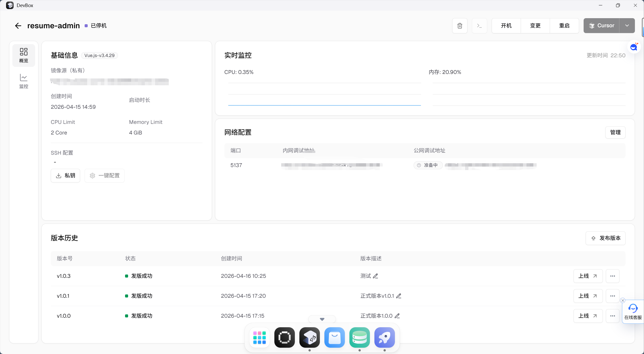The width and height of the screenshot is (644, 354).
Task: Click the 开机 button
Action: tap(506, 26)
